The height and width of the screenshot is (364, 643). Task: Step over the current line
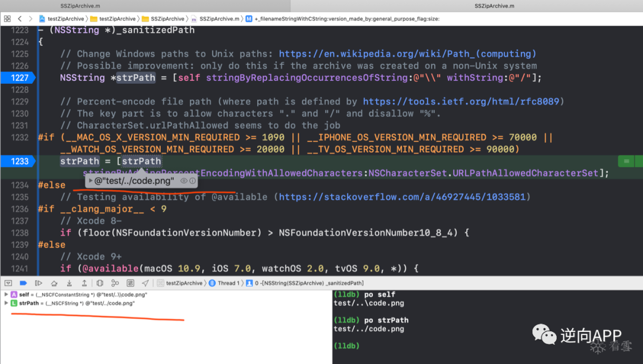click(54, 283)
